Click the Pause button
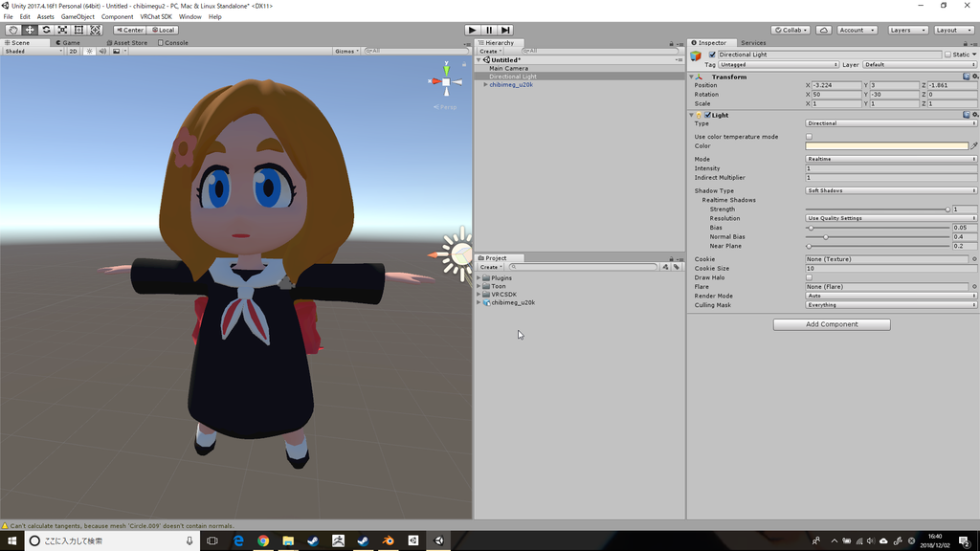 [x=489, y=30]
